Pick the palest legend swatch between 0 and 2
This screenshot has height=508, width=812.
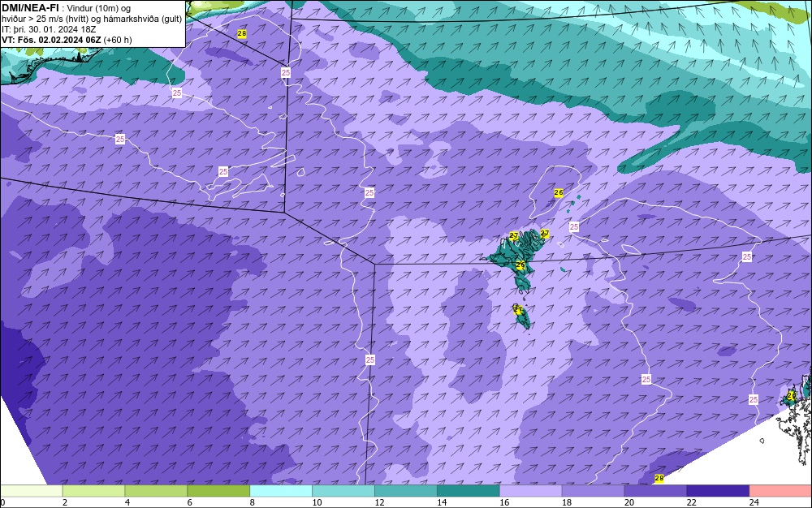31,491
